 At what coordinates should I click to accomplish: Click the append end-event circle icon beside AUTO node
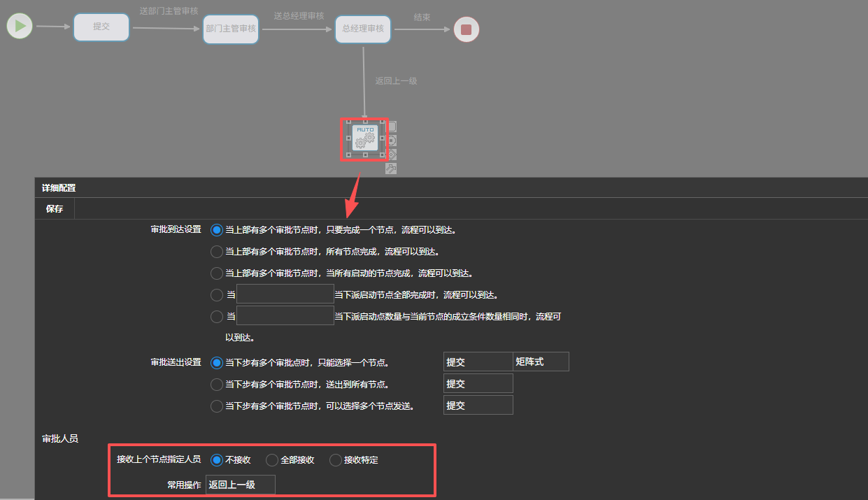tap(392, 141)
